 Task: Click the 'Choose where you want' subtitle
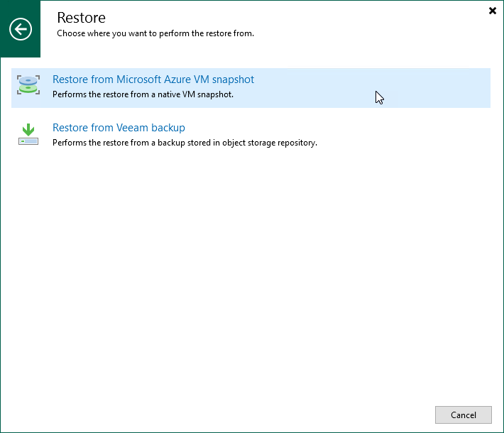click(x=155, y=33)
